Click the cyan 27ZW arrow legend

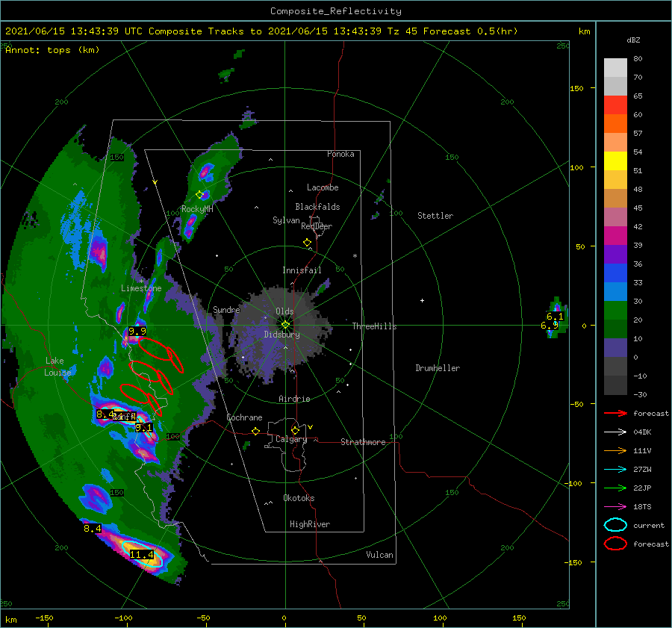[x=615, y=470]
